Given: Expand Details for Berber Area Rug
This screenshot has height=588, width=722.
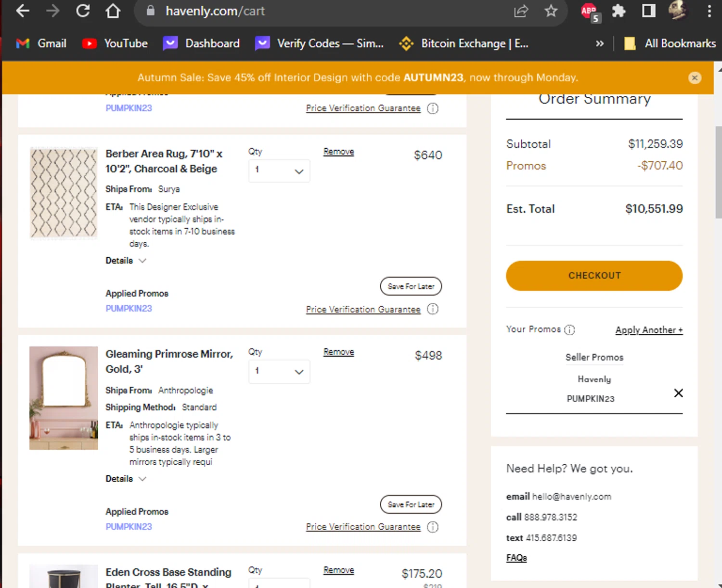Looking at the screenshot, I should tap(126, 261).
